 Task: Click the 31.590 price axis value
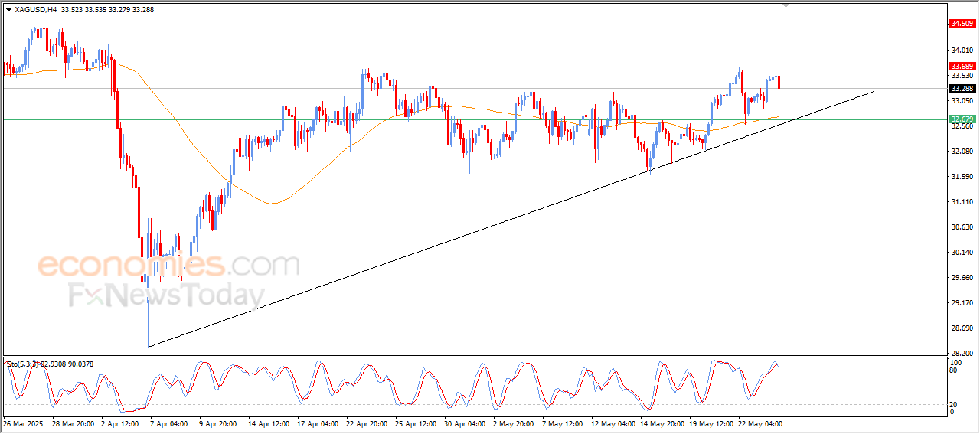(x=962, y=177)
